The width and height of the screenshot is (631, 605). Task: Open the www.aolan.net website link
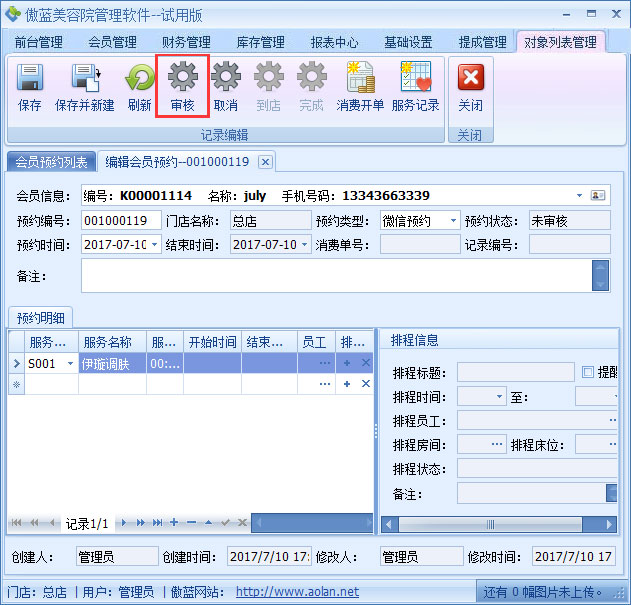click(x=297, y=592)
